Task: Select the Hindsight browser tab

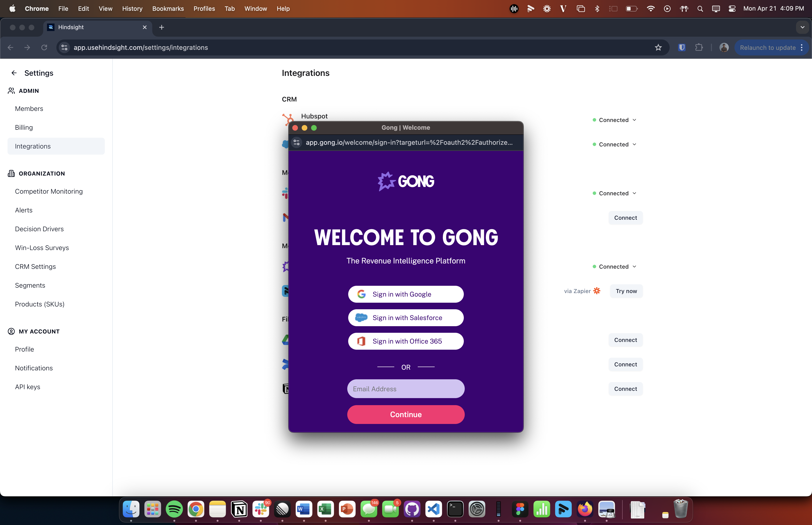Action: coord(98,27)
